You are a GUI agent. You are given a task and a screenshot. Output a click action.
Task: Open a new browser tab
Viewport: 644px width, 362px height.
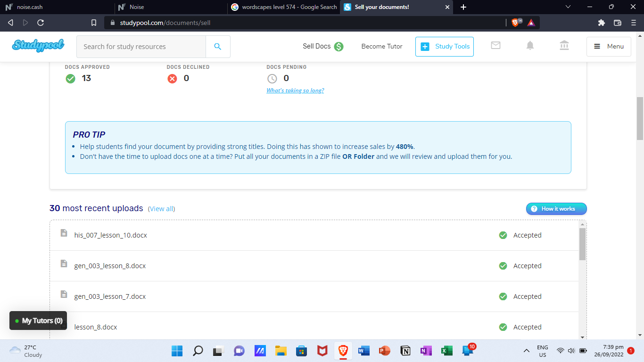[463, 7]
